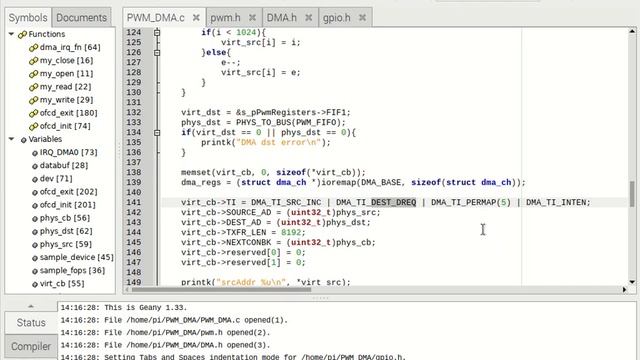Close the PWM_DMA.c tab

tap(196, 18)
